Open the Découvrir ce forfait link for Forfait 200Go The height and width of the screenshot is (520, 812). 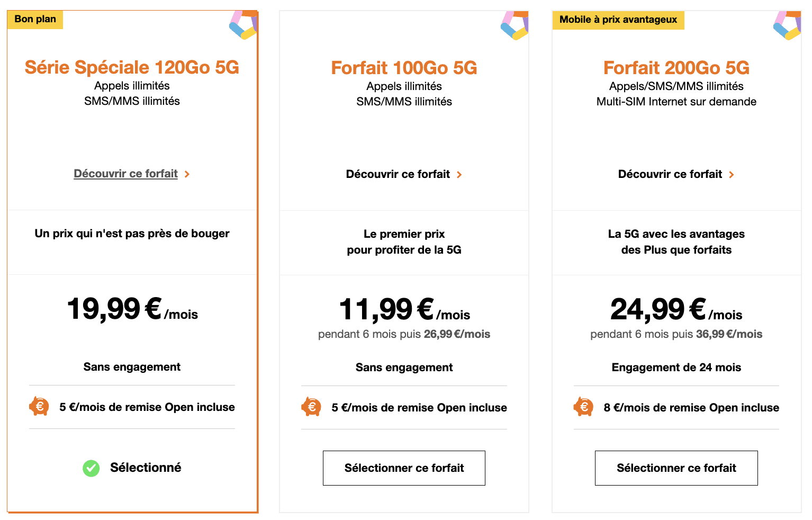click(x=670, y=174)
